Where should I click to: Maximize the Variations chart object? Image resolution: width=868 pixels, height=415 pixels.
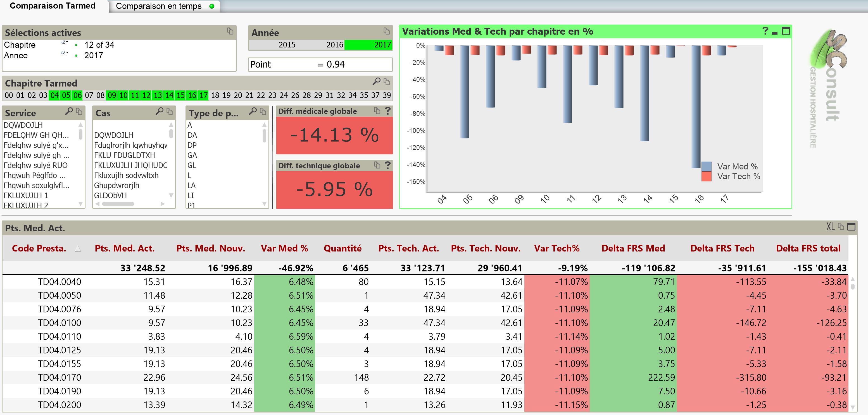click(x=786, y=31)
